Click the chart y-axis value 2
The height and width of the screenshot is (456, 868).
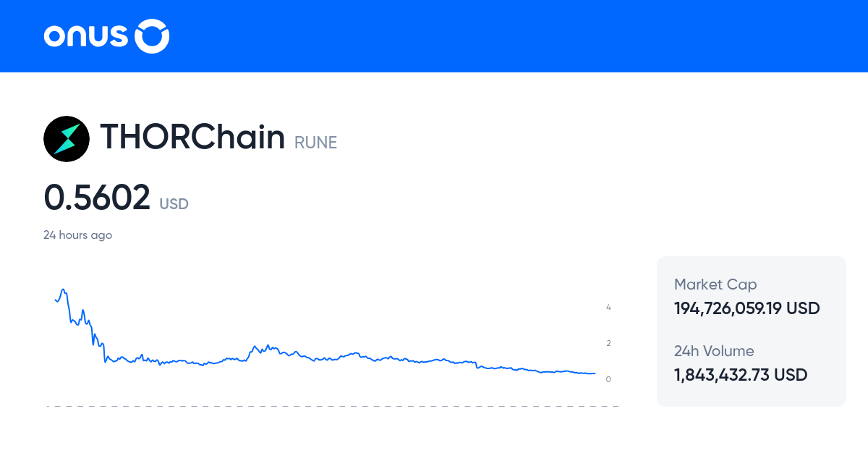coord(608,343)
